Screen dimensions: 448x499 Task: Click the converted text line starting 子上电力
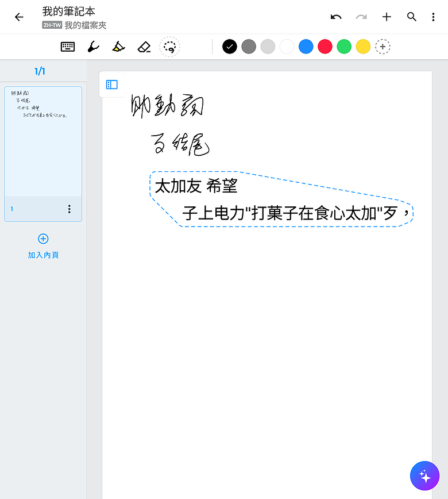tap(296, 213)
